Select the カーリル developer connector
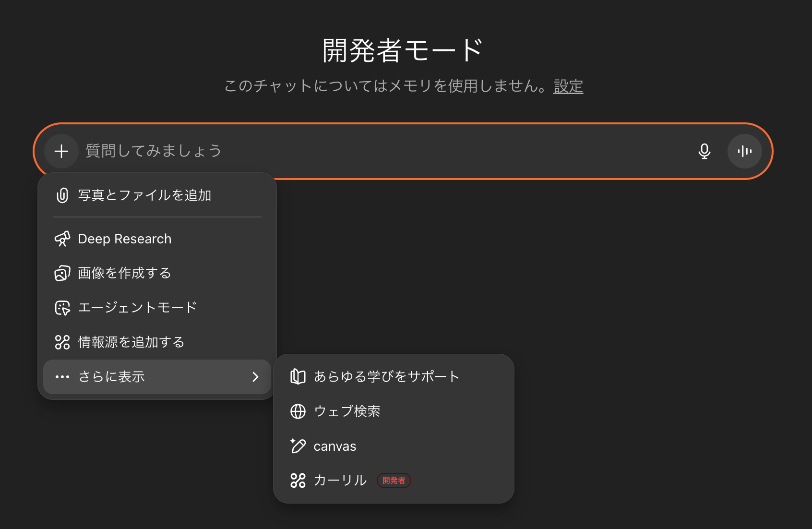This screenshot has width=812, height=529. click(x=339, y=480)
